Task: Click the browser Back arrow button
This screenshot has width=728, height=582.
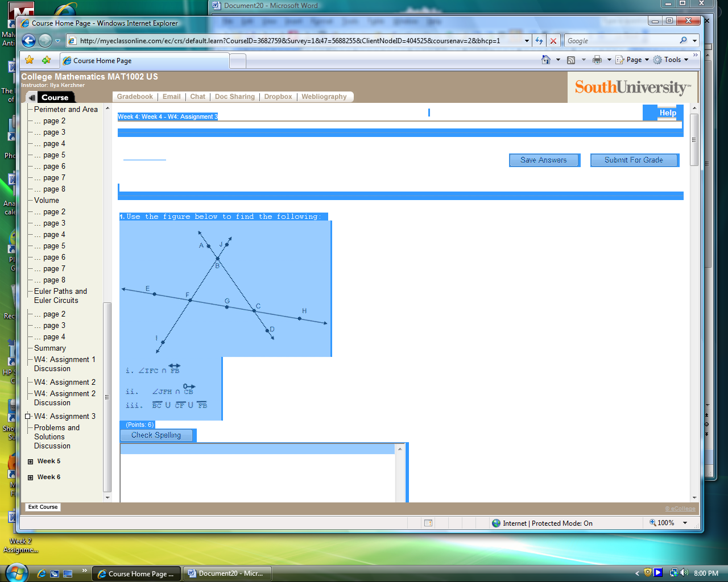Action: coord(28,41)
